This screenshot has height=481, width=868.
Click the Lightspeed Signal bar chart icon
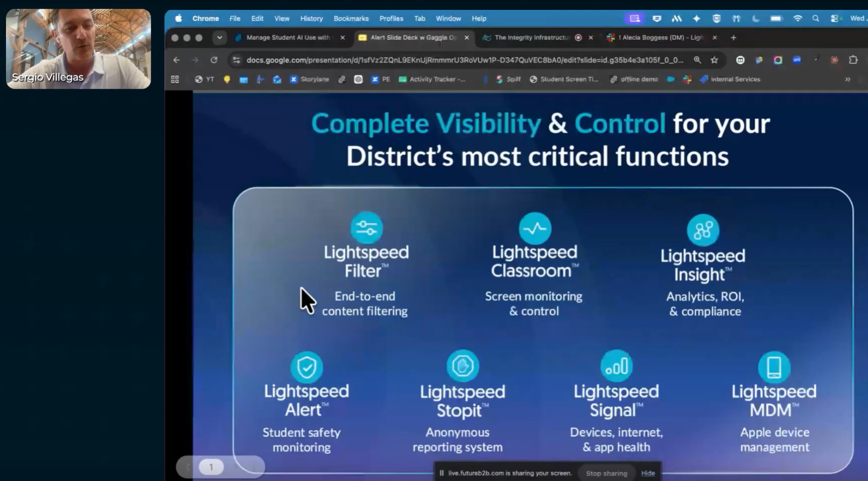point(616,367)
